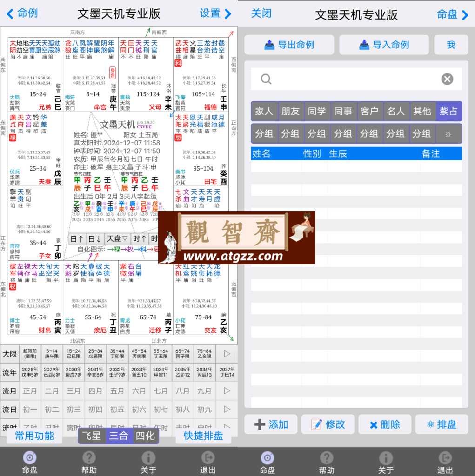The height and width of the screenshot is (476, 475).
Task: Select 初五 in 流日 row
Action: point(117,409)
